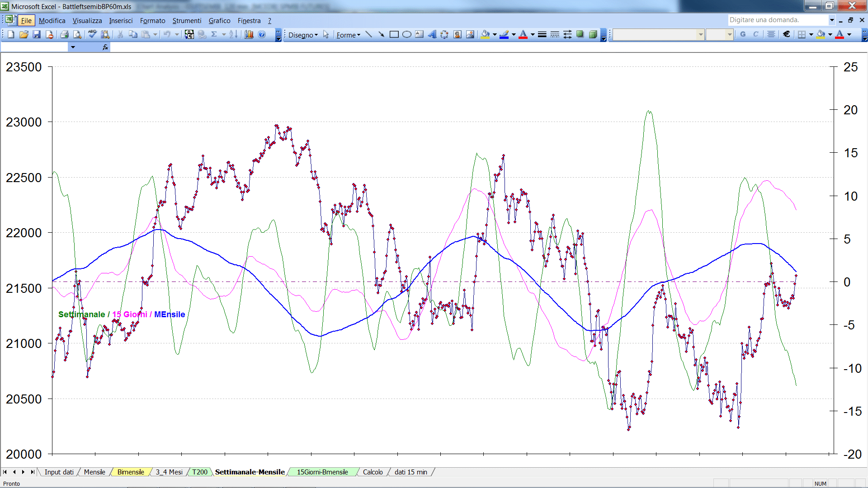Switch to the Calcolo sheet tab
The width and height of the screenshot is (868, 488).
[x=373, y=472]
